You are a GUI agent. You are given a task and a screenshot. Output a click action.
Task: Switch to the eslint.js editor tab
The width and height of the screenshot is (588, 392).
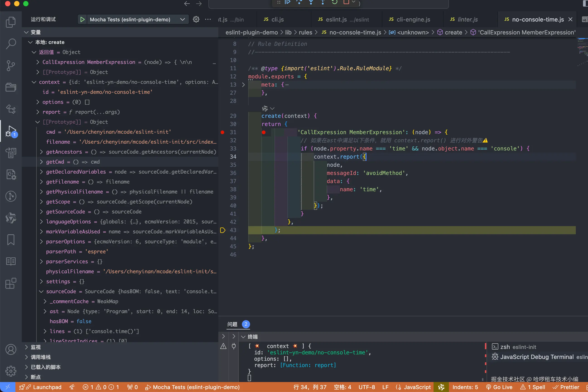point(336,19)
